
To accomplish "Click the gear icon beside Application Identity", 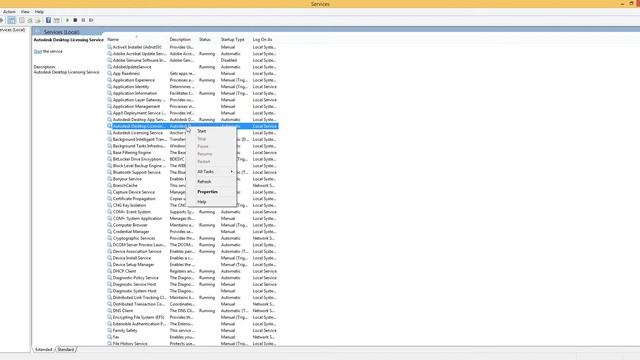I will (109, 87).
